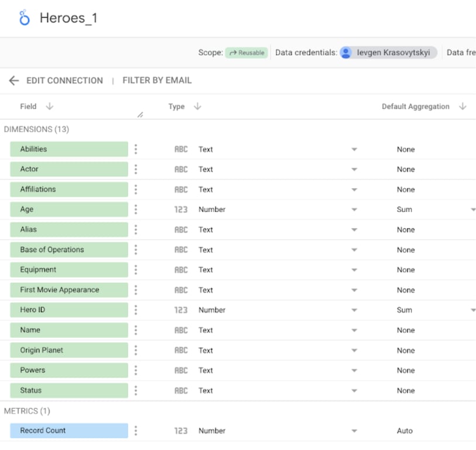The height and width of the screenshot is (450, 476).
Task: Open type dropdown for Status
Action: pos(354,390)
